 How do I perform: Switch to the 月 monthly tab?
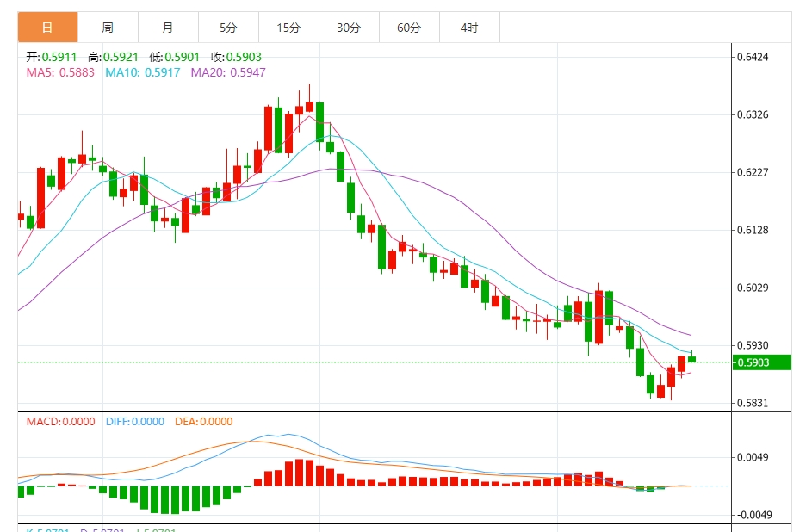point(168,28)
